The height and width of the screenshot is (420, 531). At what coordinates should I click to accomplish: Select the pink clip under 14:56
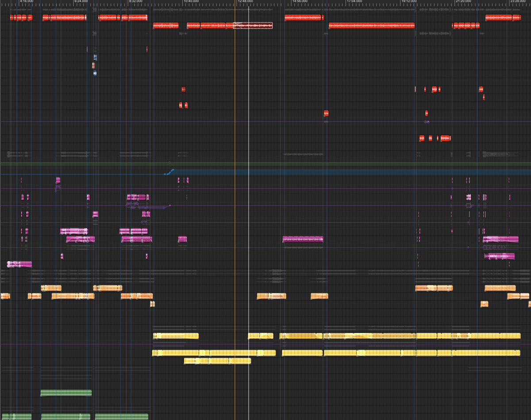[x=303, y=239]
